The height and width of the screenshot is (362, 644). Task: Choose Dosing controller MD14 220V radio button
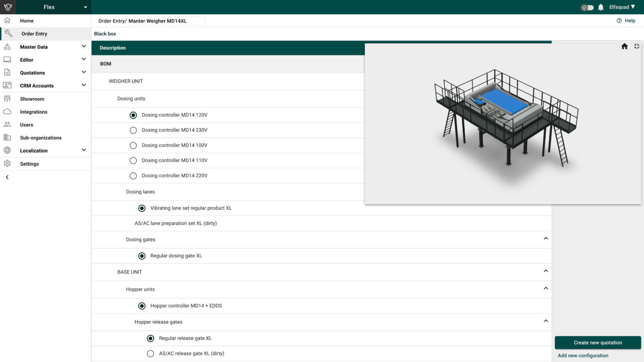(133, 176)
